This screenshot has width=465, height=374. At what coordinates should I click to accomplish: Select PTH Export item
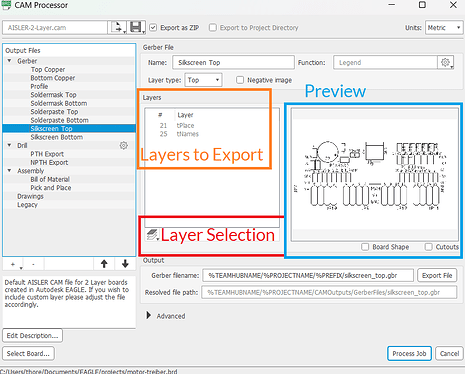[x=47, y=154]
